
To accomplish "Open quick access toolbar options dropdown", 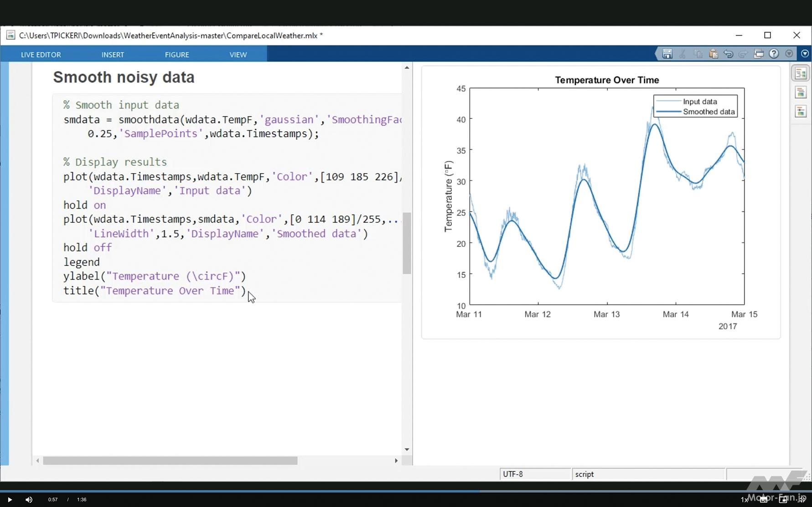I will click(x=789, y=54).
